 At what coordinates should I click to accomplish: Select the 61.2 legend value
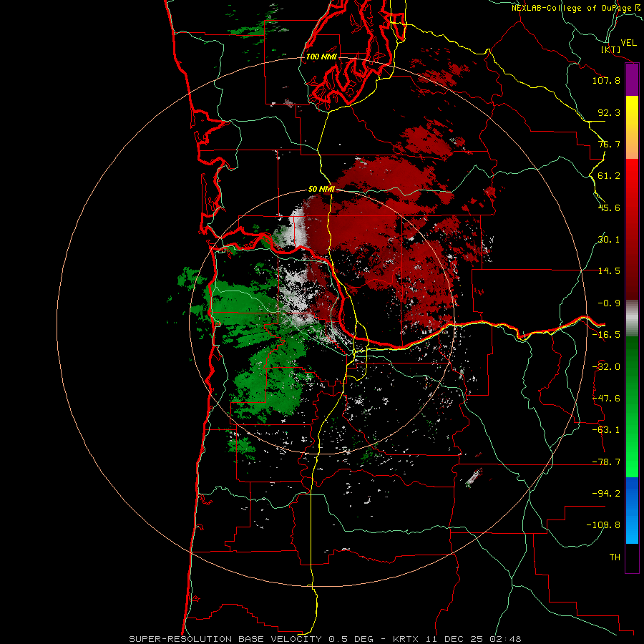[x=609, y=176]
